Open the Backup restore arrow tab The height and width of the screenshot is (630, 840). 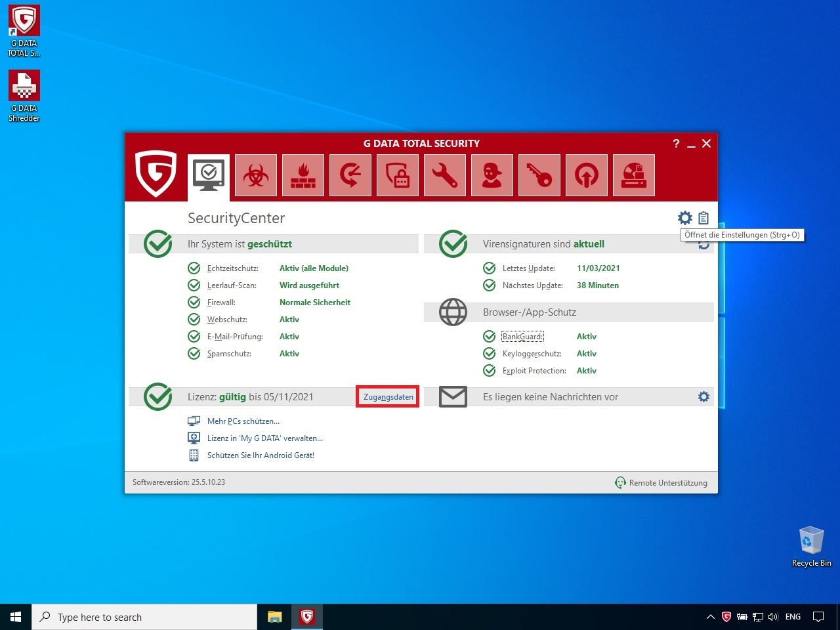point(350,175)
